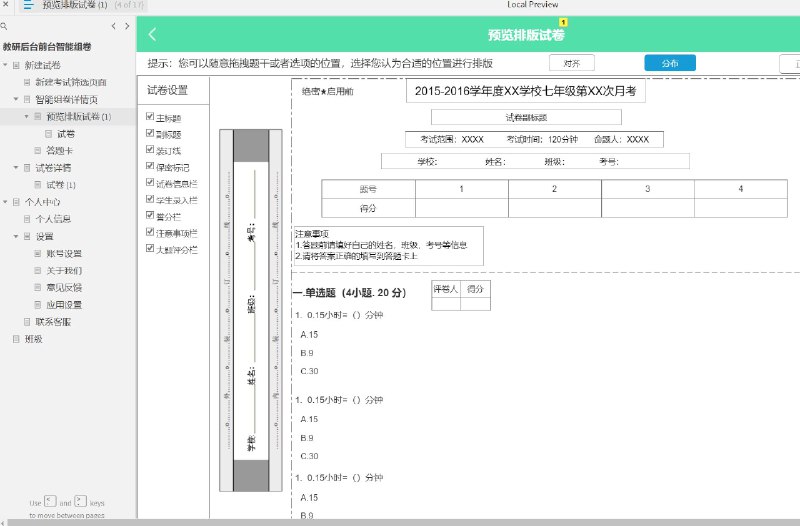Edit the main title field 2015-2016学年度XX学校

coord(526,91)
